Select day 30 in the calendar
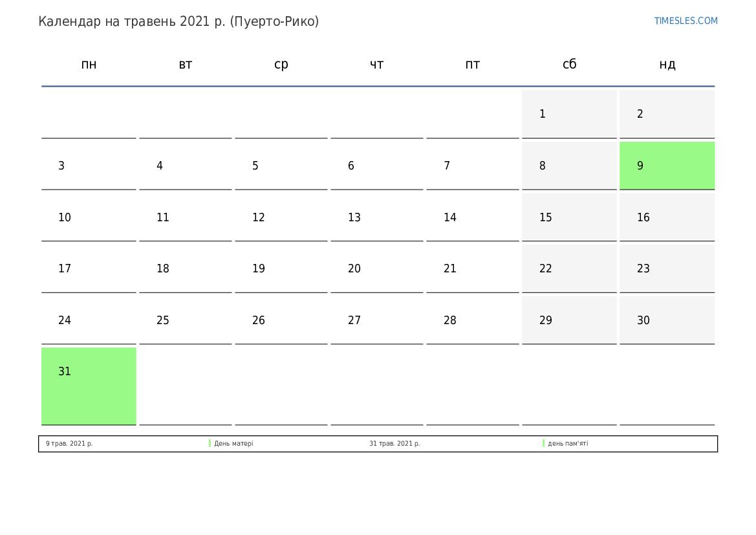 tap(667, 320)
